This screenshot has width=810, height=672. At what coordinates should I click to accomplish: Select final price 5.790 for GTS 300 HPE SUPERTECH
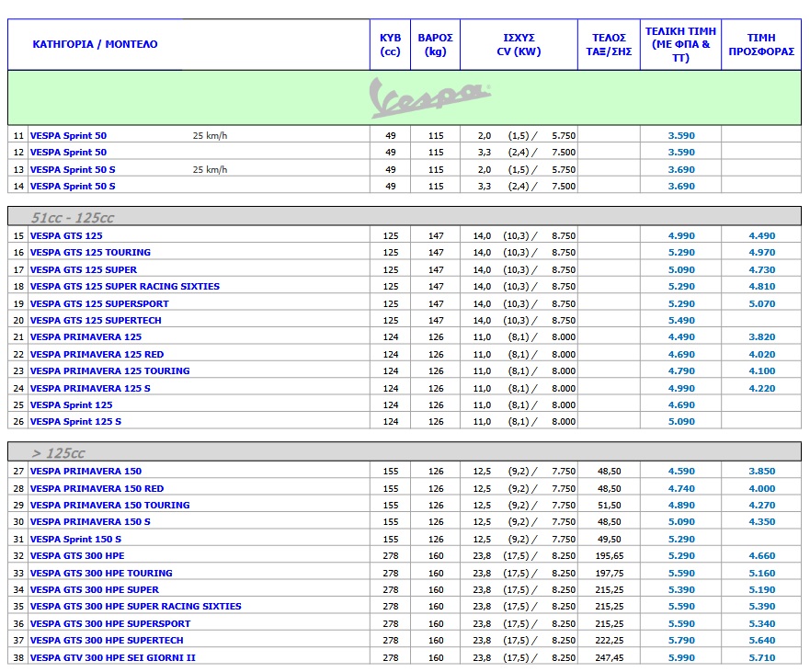(681, 641)
